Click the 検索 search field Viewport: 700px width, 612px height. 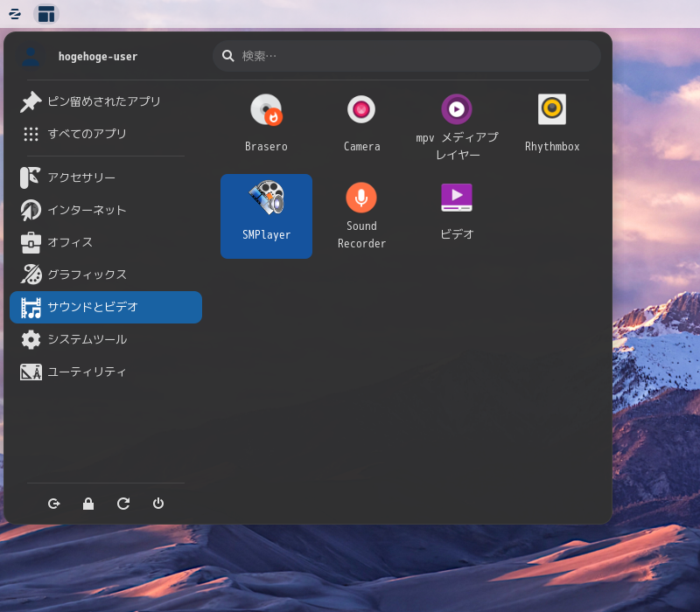click(x=407, y=56)
